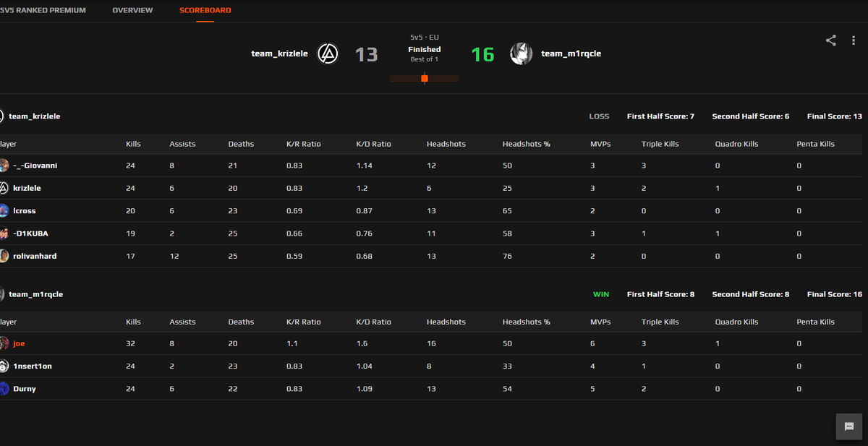Click Durny's blue player avatar

point(4,389)
